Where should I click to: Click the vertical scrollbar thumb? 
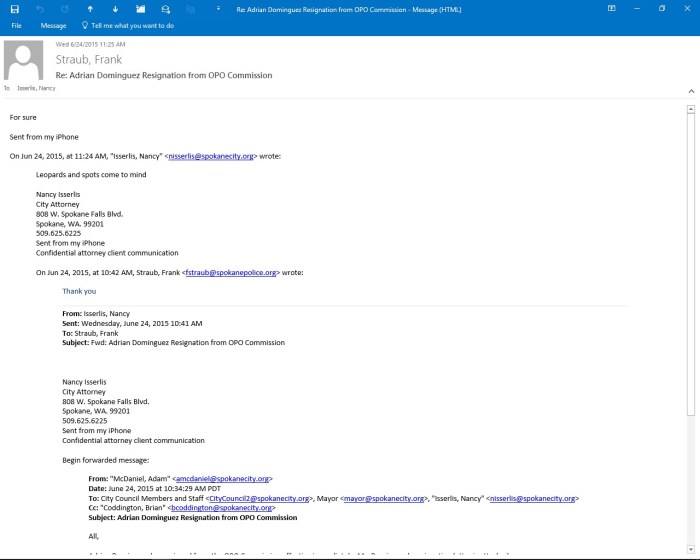click(691, 260)
